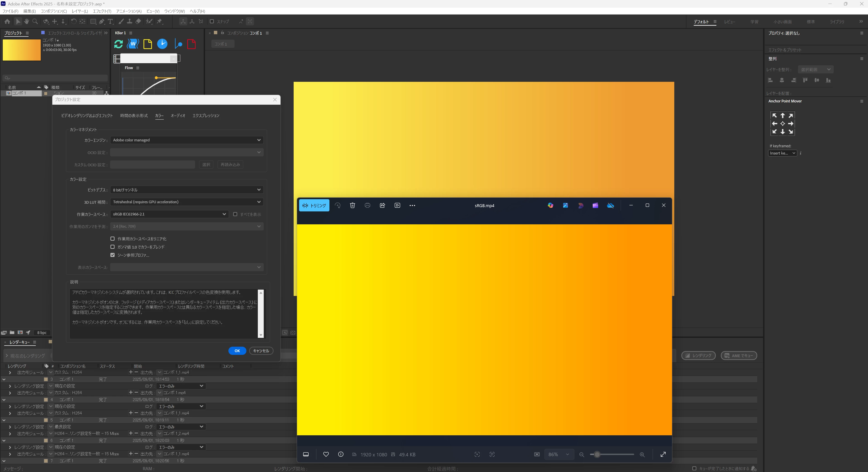Screen dimensions: 868x472
Task: Switch to the オーディオ tab
Action: point(178,116)
